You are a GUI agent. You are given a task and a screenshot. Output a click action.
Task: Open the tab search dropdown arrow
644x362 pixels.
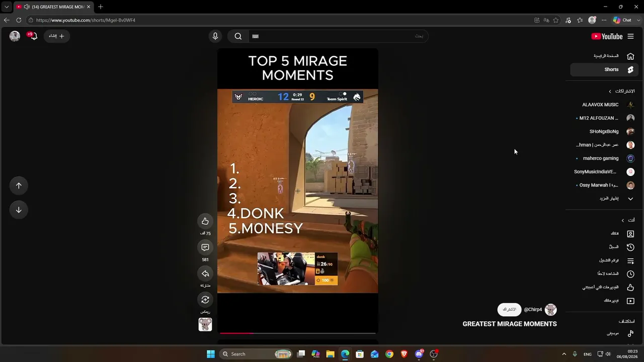(7, 7)
